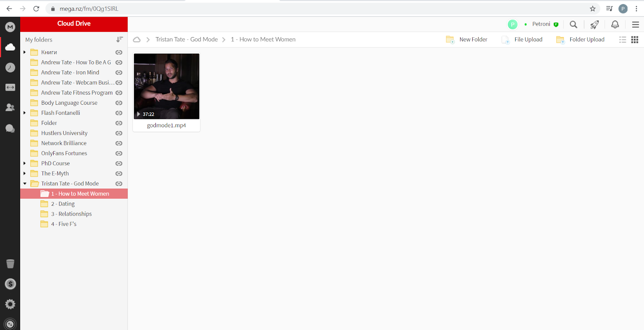The height and width of the screenshot is (330, 644).
Task: Open the Rubbish Bin icon
Action: coord(10,264)
